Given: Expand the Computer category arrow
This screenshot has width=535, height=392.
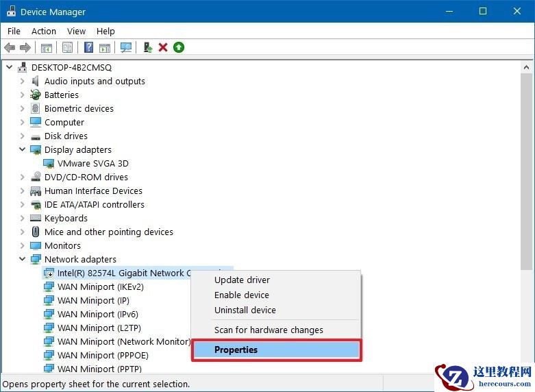Looking at the screenshot, I should tap(22, 122).
